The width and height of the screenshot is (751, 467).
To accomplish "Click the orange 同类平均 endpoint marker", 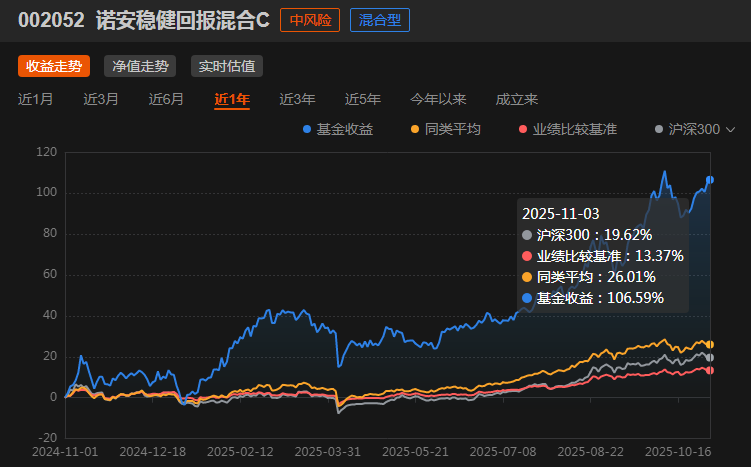I will [710, 344].
